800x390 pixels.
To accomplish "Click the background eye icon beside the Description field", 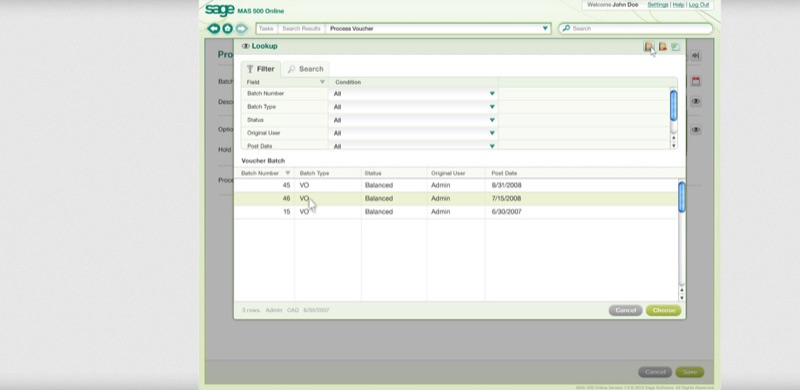I will (x=696, y=102).
